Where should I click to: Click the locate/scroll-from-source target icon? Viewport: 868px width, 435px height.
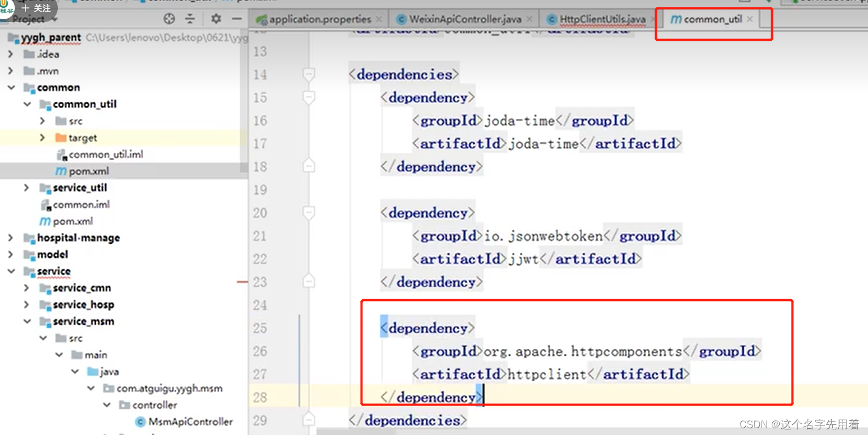click(169, 19)
